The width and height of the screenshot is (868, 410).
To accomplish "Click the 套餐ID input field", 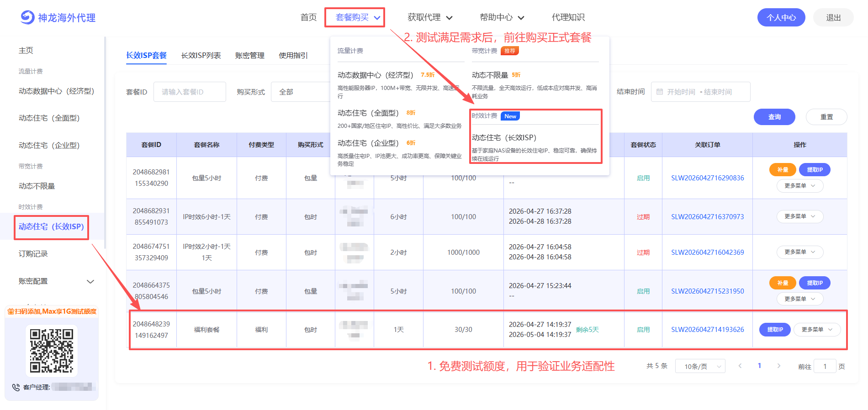I will [190, 92].
